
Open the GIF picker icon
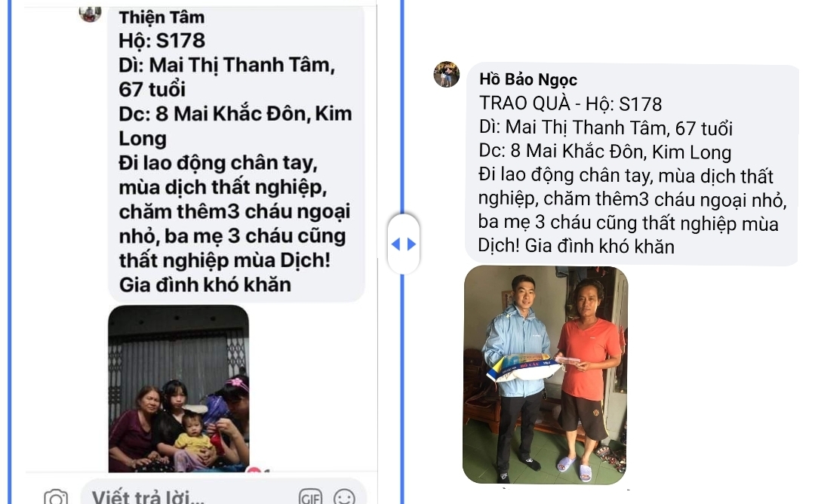(x=310, y=496)
